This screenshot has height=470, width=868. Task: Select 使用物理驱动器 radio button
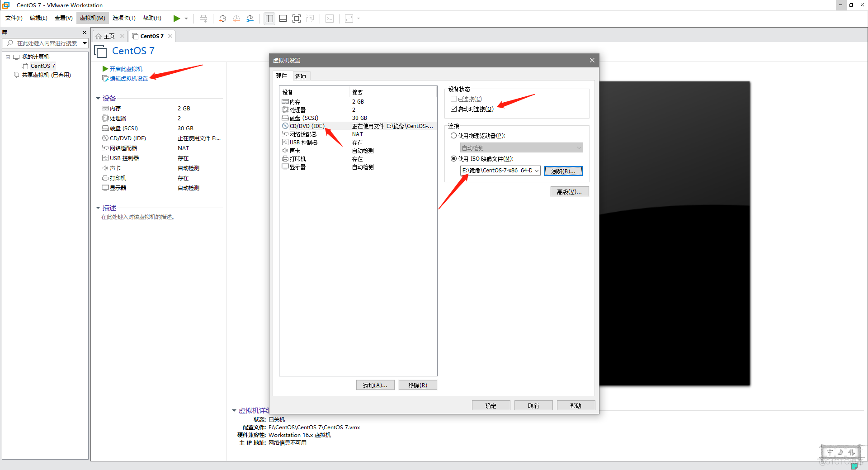click(453, 136)
